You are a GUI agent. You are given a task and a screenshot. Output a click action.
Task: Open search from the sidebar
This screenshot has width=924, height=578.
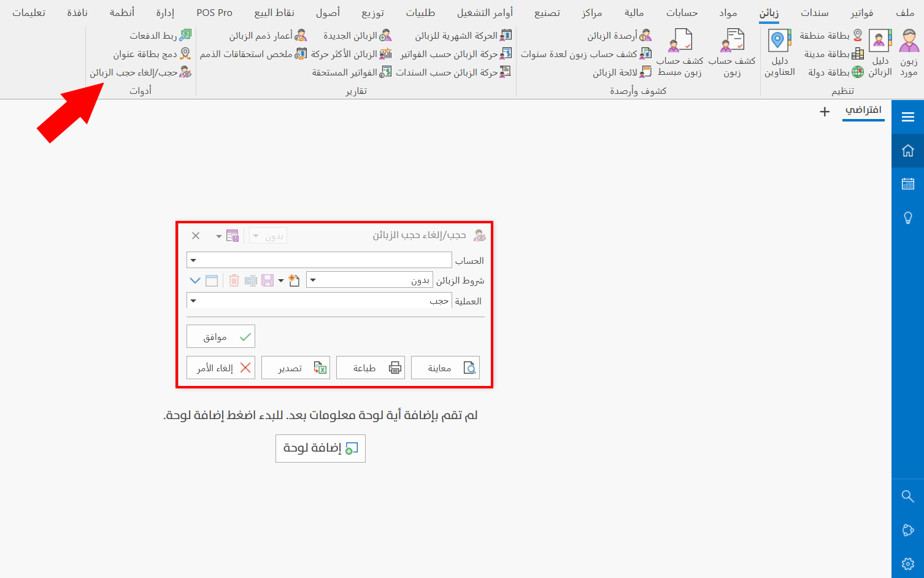pos(908,496)
